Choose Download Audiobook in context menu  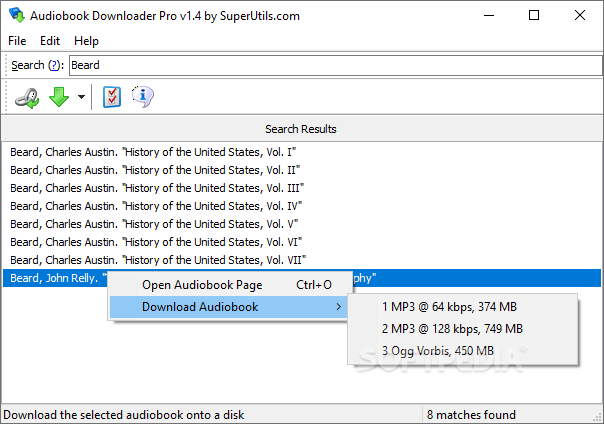pyautogui.click(x=229, y=307)
